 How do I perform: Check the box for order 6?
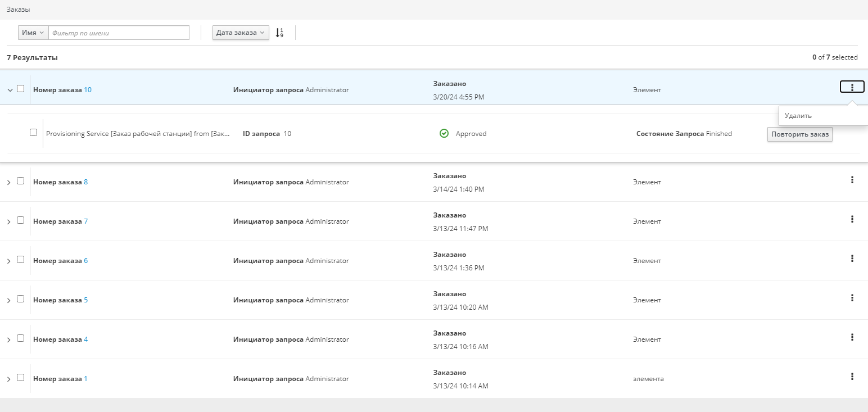coord(21,260)
